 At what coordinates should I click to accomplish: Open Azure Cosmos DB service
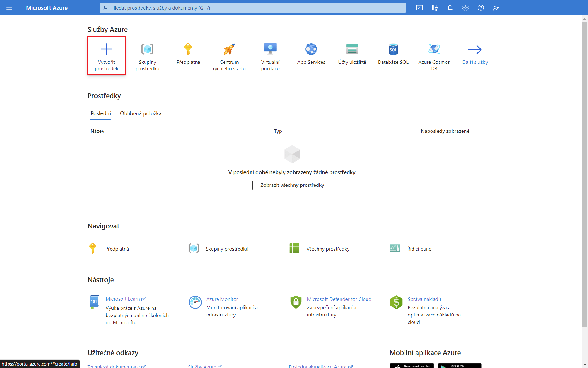[x=434, y=49]
